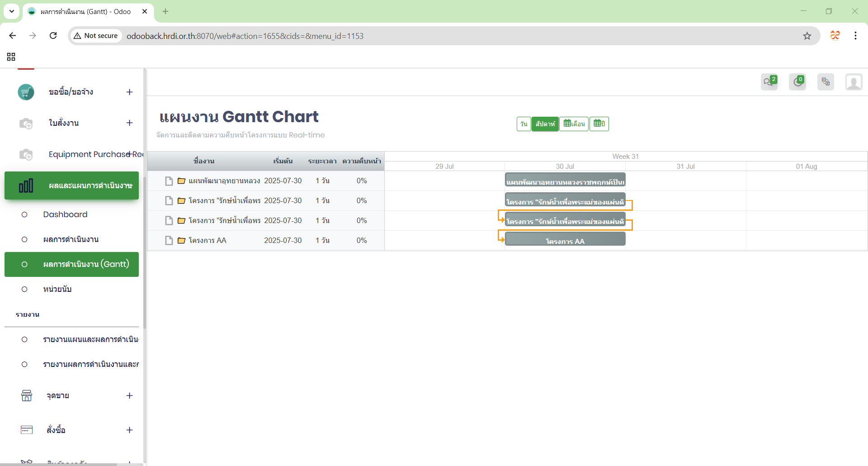This screenshot has width=868, height=466.
Task: Click the โครงการ AA Gantt bar
Action: point(565,239)
